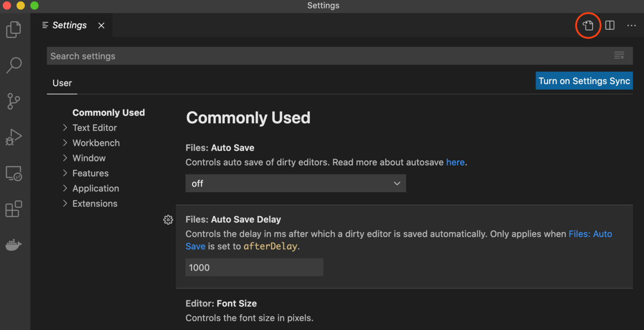Screen dimensions: 644x330
Task: Select the User settings tab
Action: pos(62,83)
